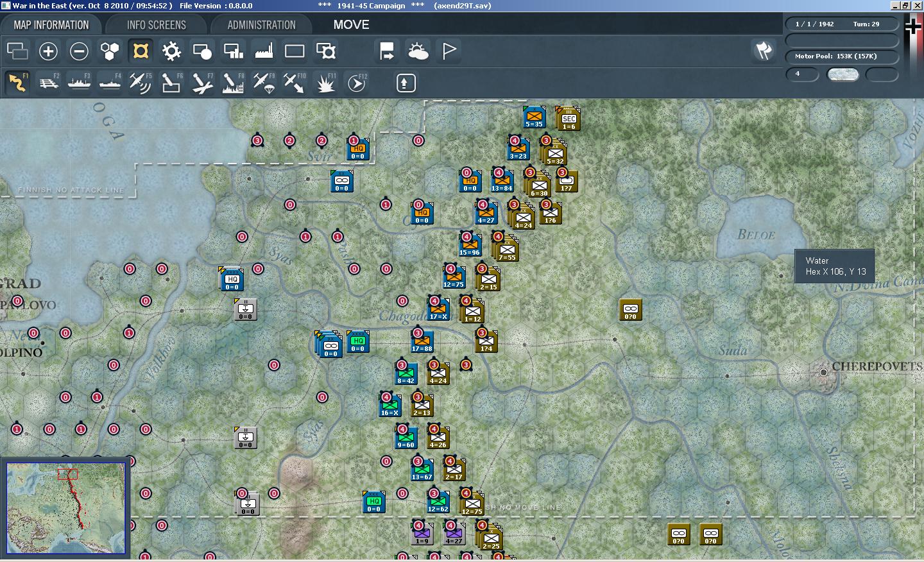Switch to the INFO SCREENS tab
The height and width of the screenshot is (562, 924).
(x=157, y=25)
